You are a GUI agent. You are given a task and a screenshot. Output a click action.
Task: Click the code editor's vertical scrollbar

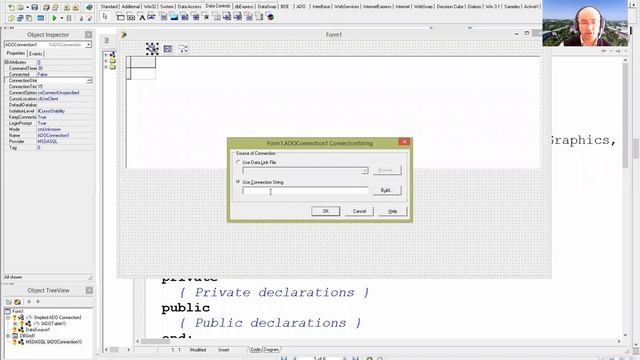[x=625, y=197]
